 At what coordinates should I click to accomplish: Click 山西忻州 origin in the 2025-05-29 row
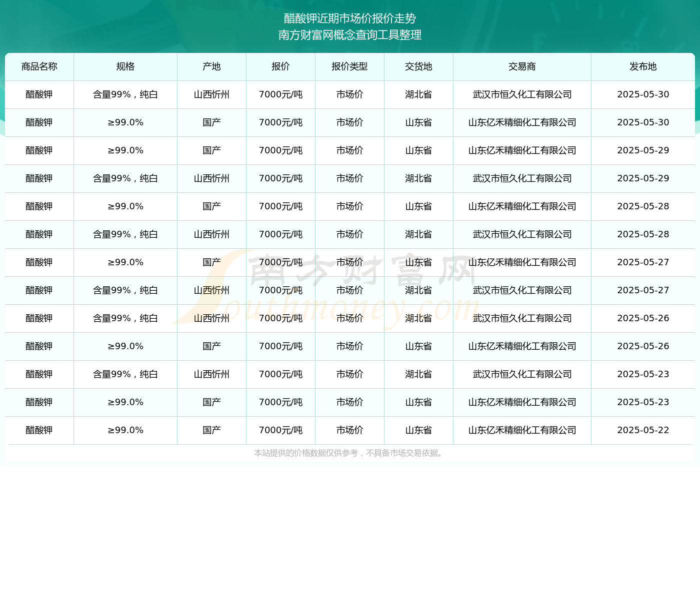click(212, 178)
